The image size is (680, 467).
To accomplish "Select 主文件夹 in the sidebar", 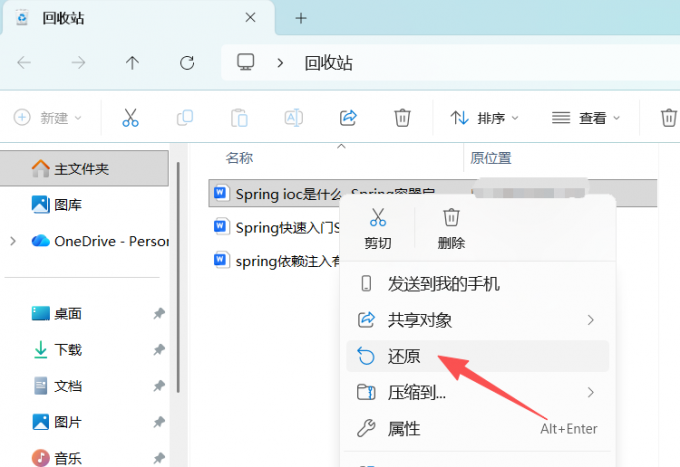I will 84,169.
